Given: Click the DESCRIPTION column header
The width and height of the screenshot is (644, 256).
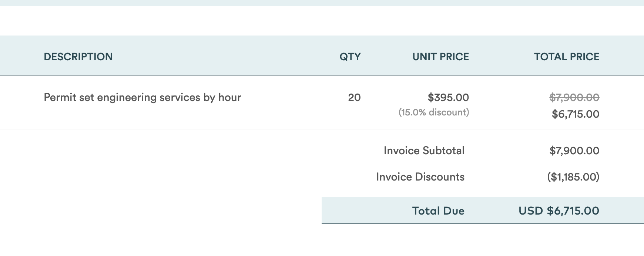Looking at the screenshot, I should coord(78,57).
